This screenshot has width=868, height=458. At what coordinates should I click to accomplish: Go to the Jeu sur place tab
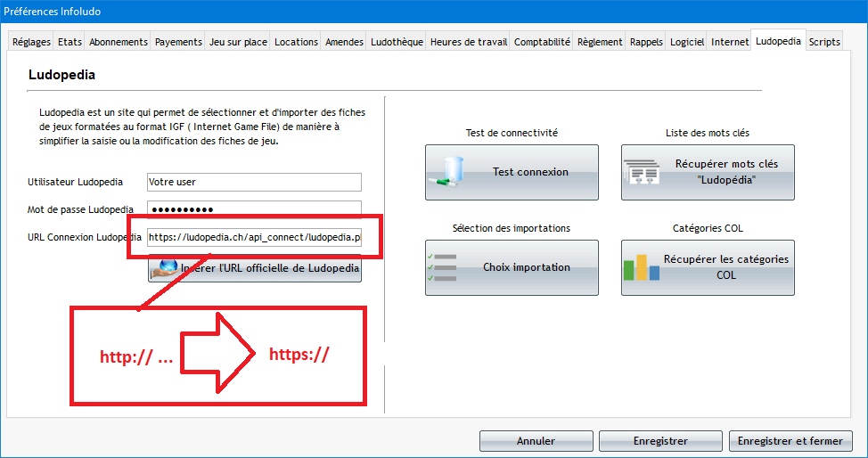pos(238,42)
